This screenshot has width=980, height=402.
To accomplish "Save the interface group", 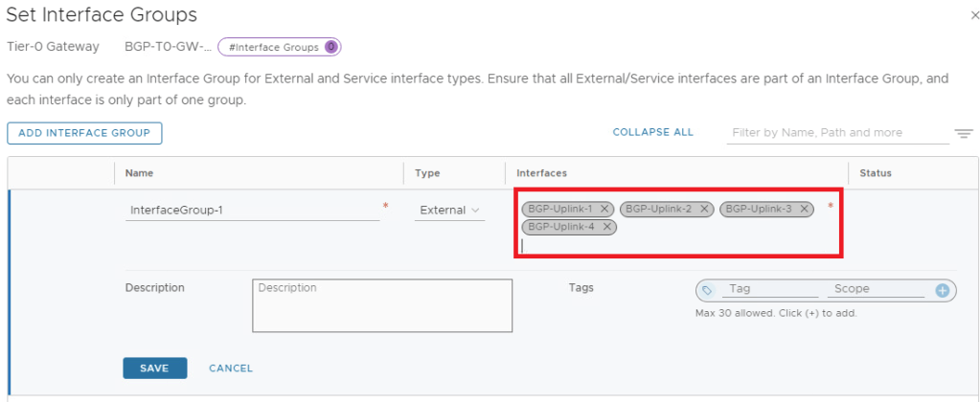I will click(154, 368).
